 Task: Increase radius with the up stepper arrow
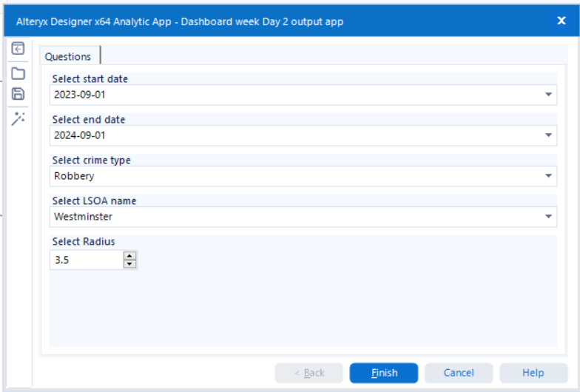coord(129,256)
